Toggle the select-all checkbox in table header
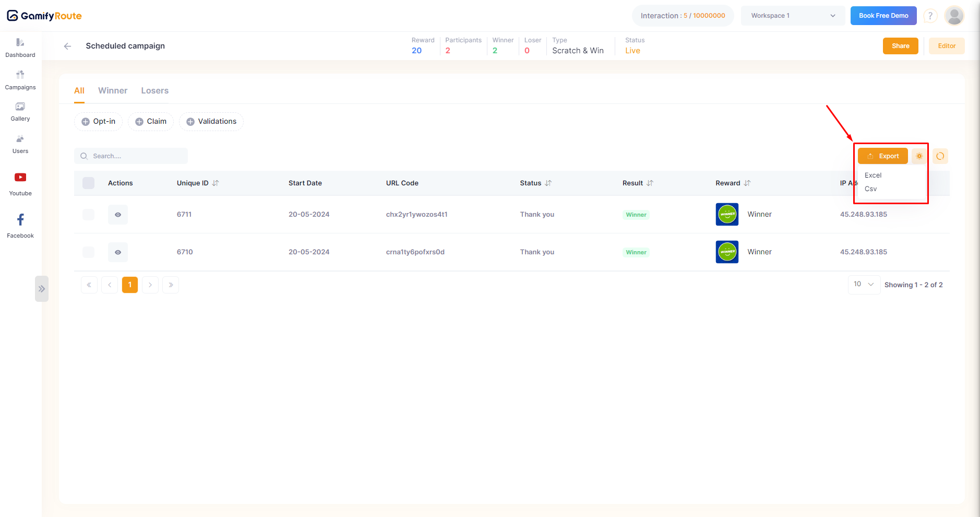This screenshot has height=517, width=980. pos(89,183)
